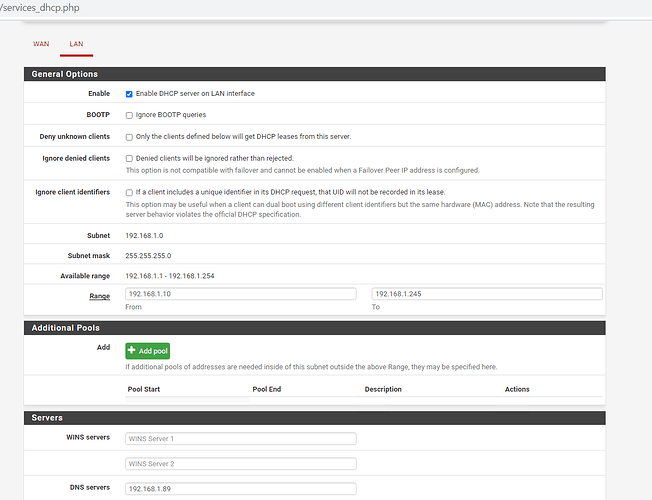Image resolution: width=652 pixels, height=500 pixels.
Task: Enable Ignore client identifiers checkbox
Action: (x=129, y=192)
